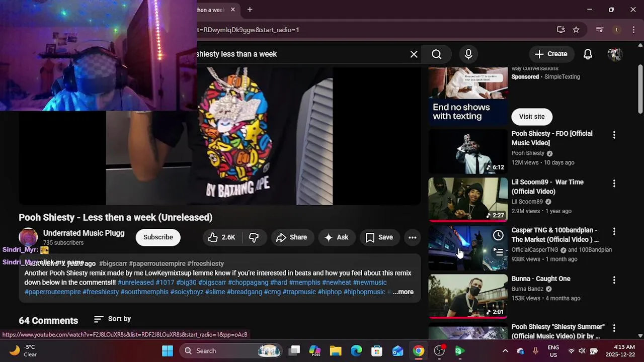Click the taskbar Search box
The width and height of the screenshot is (644, 362).
(x=231, y=351)
